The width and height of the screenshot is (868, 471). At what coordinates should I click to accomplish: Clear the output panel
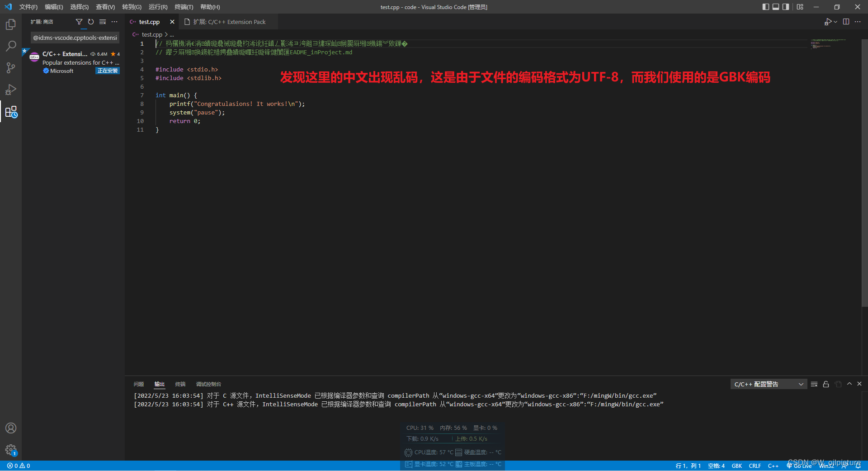tap(814, 384)
